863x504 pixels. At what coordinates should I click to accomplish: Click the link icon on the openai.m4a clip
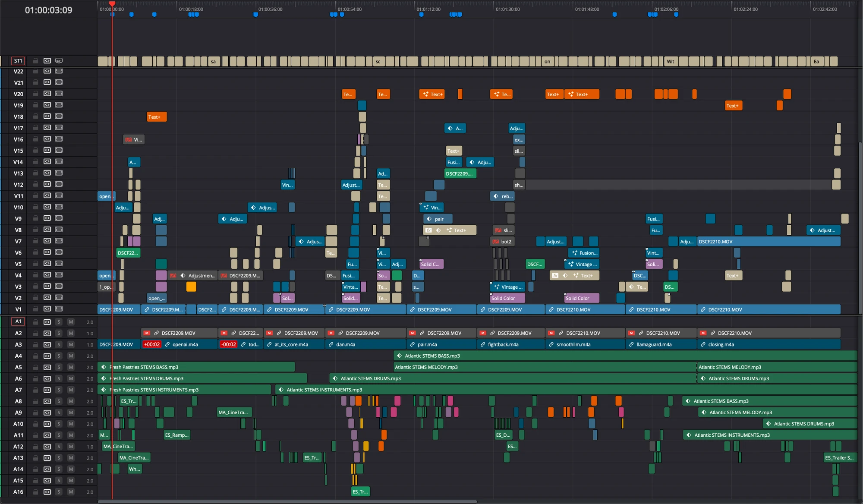(x=167, y=344)
